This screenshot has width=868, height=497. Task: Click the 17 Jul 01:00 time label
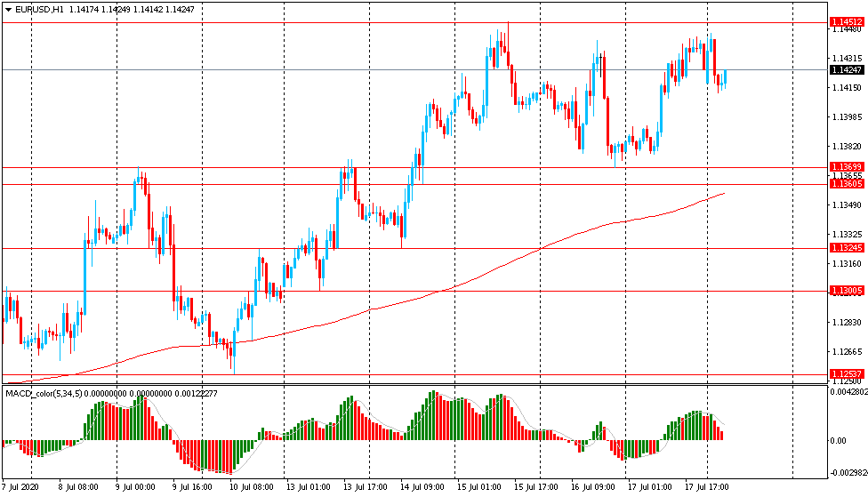[x=650, y=487]
